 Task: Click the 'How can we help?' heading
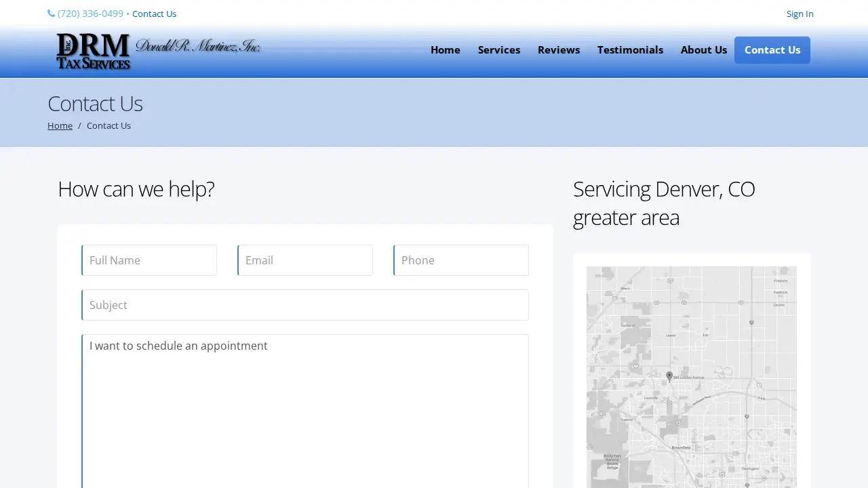(136, 188)
